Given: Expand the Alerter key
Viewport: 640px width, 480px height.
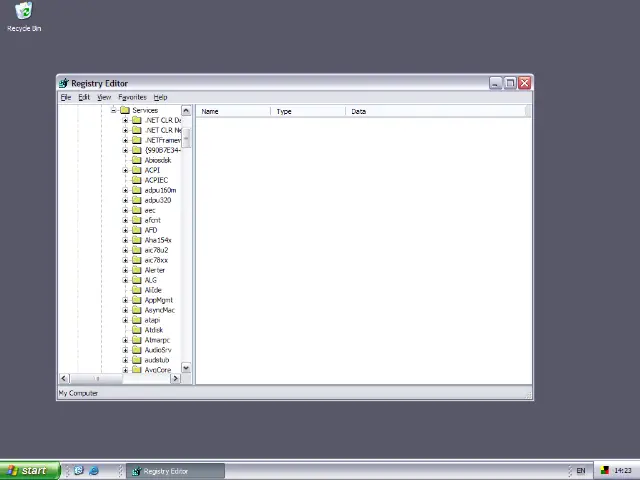Looking at the screenshot, I should click(x=125, y=270).
